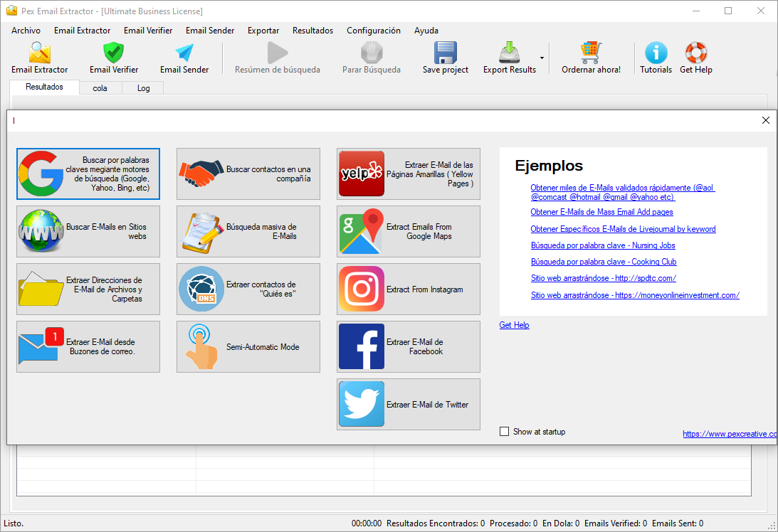Expand the Export Results dropdown arrow
Screen dimensions: 778x532
542,58
